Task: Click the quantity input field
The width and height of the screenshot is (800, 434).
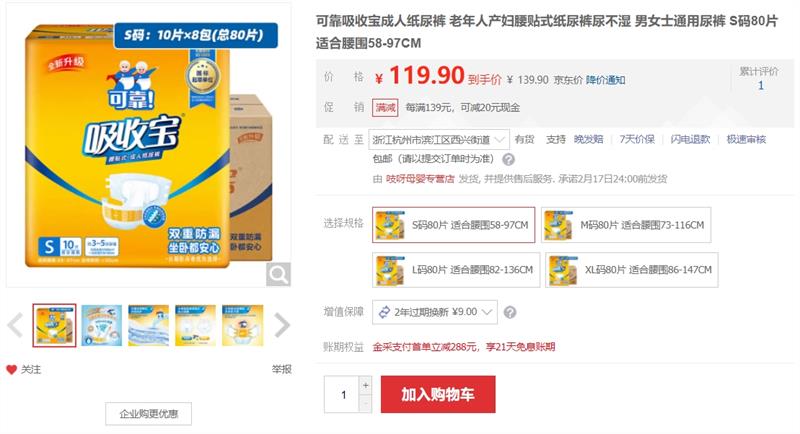Action: coord(342,394)
